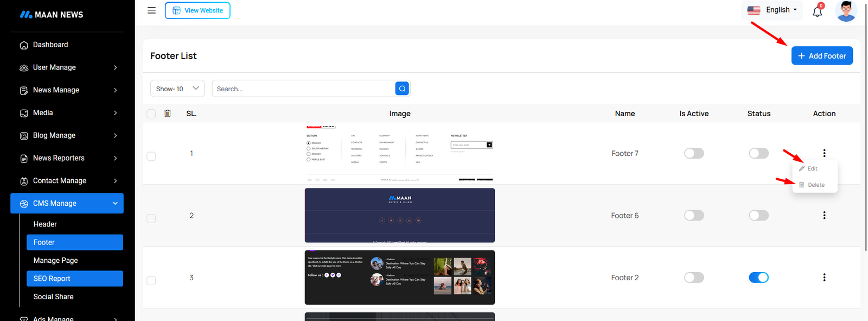
Task: Open the Show-10 entries dropdown
Action: point(177,89)
